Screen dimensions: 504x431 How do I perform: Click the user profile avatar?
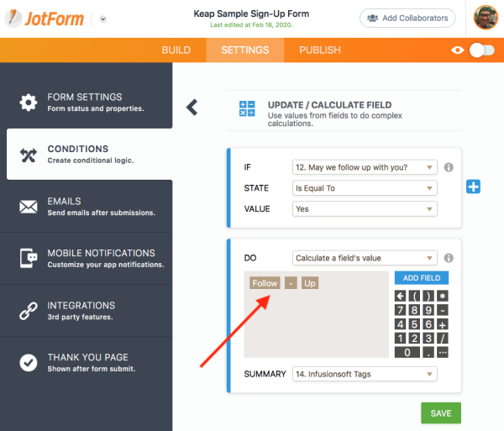486,18
